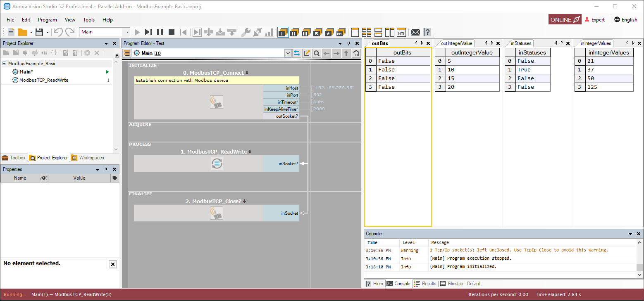
Task: Click the search magnifier in Program Editor
Action: pyautogui.click(x=317, y=53)
